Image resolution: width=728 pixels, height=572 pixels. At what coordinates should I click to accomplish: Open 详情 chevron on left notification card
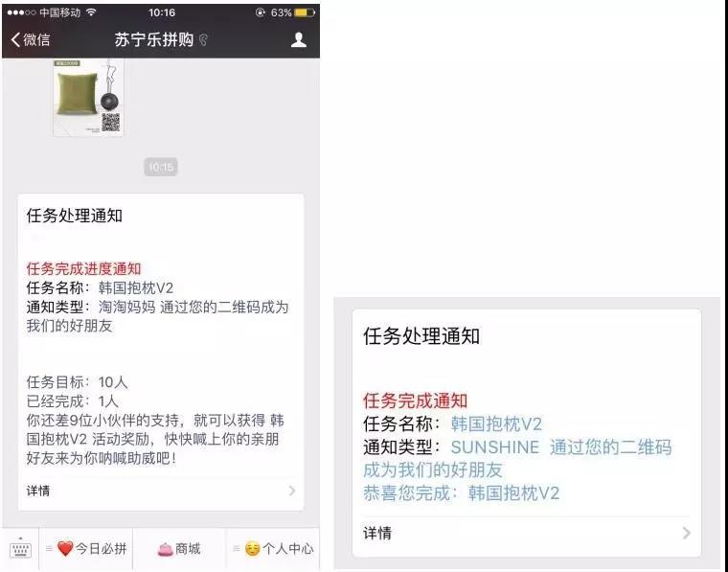pos(291,491)
